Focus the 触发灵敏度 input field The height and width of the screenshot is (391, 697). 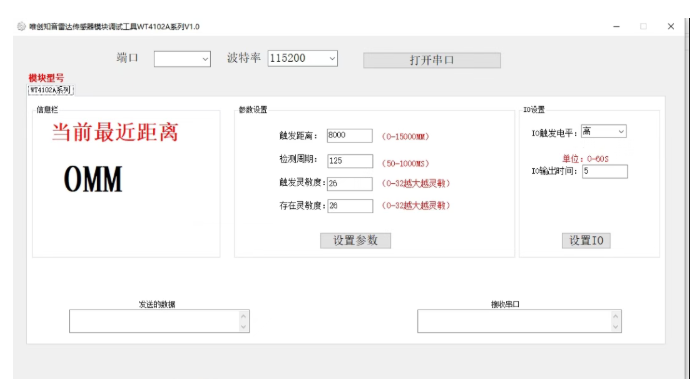tap(349, 184)
